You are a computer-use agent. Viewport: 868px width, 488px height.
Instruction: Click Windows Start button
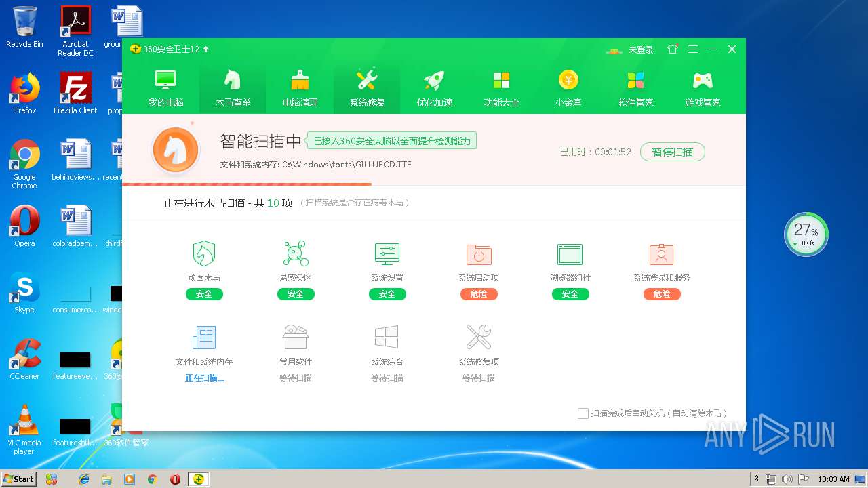tap(19, 479)
